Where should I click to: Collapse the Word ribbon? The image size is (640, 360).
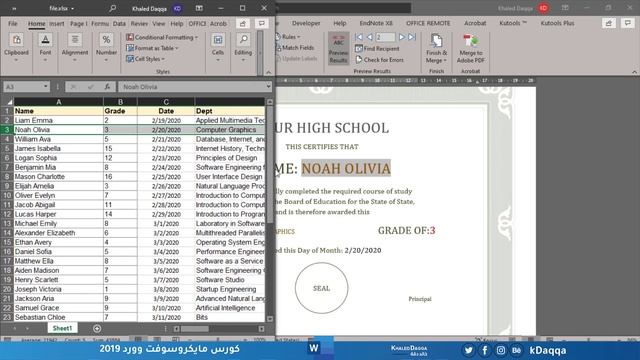(634, 72)
